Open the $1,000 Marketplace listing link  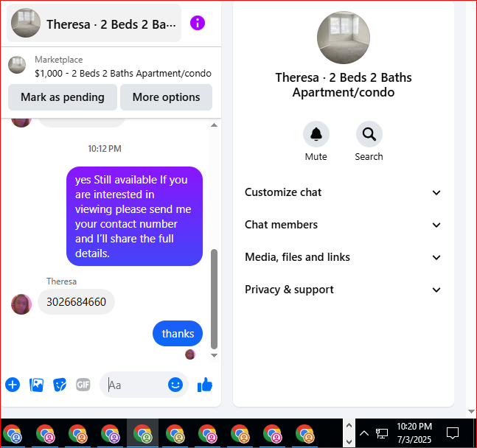(x=123, y=73)
